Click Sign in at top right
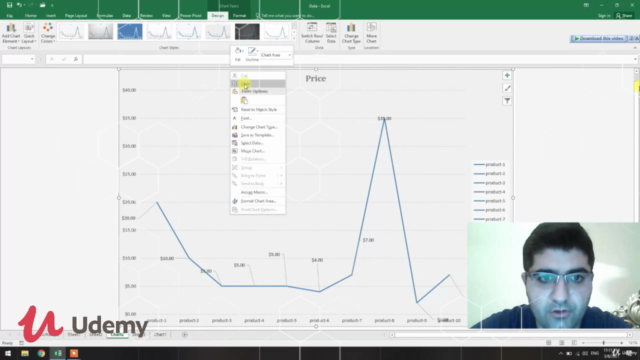 click(x=604, y=16)
